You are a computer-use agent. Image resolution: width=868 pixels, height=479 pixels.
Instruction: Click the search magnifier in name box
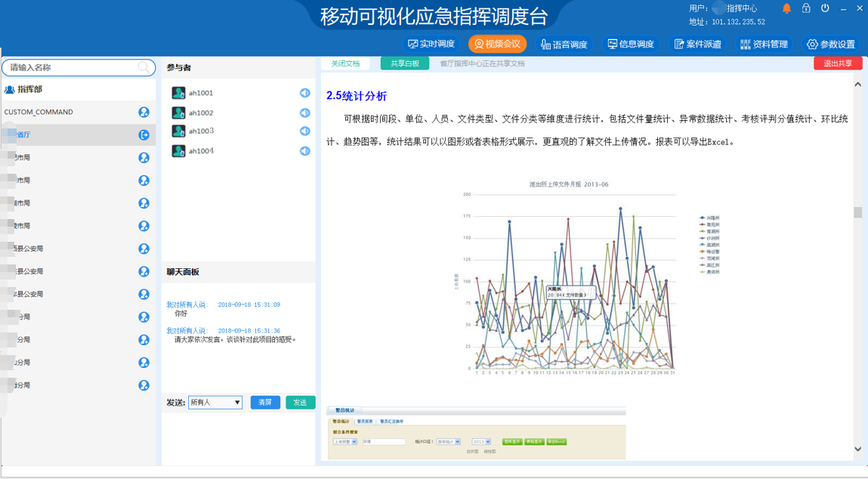144,67
